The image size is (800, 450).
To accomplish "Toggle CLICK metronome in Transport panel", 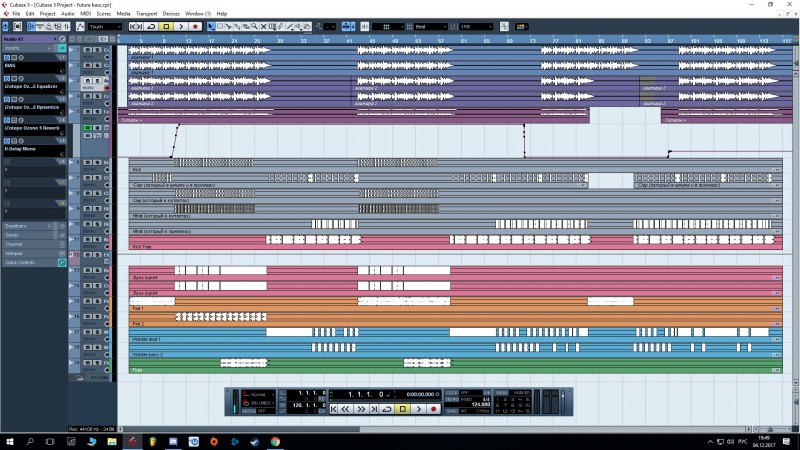I will [452, 393].
